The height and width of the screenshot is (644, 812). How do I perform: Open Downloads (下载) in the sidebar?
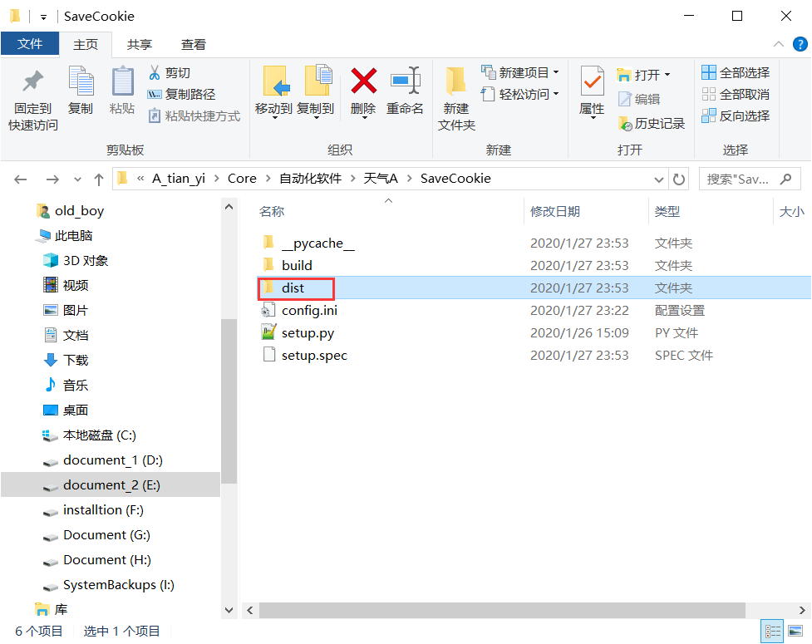coord(66,360)
